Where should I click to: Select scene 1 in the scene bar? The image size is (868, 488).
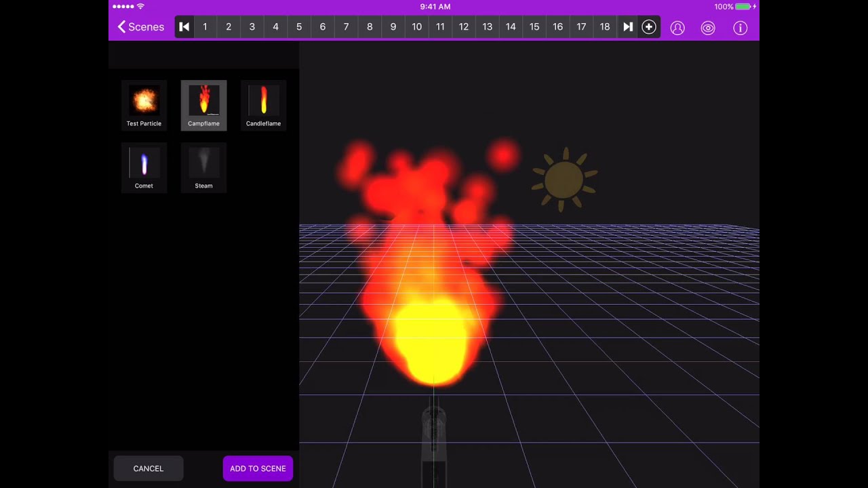pos(205,27)
